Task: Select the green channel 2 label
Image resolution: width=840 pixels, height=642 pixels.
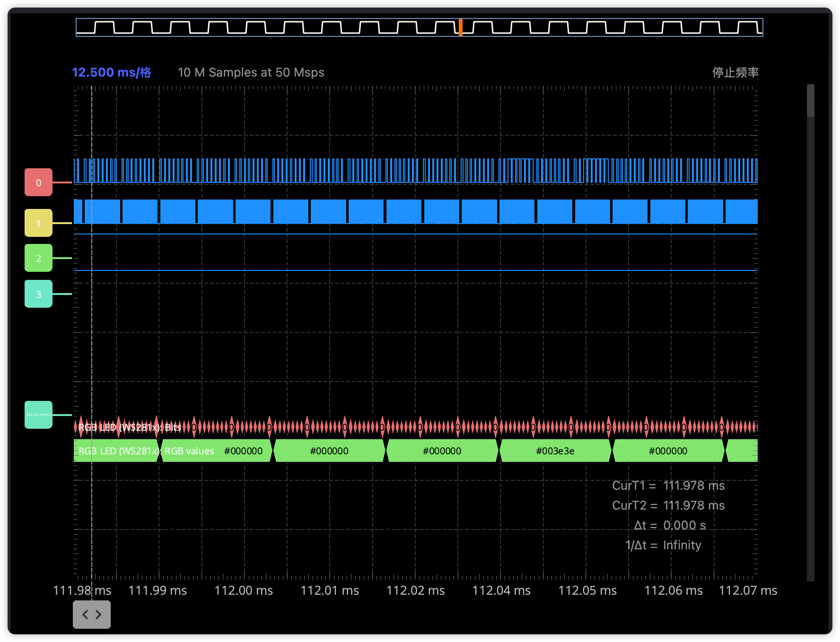Action: click(38, 258)
